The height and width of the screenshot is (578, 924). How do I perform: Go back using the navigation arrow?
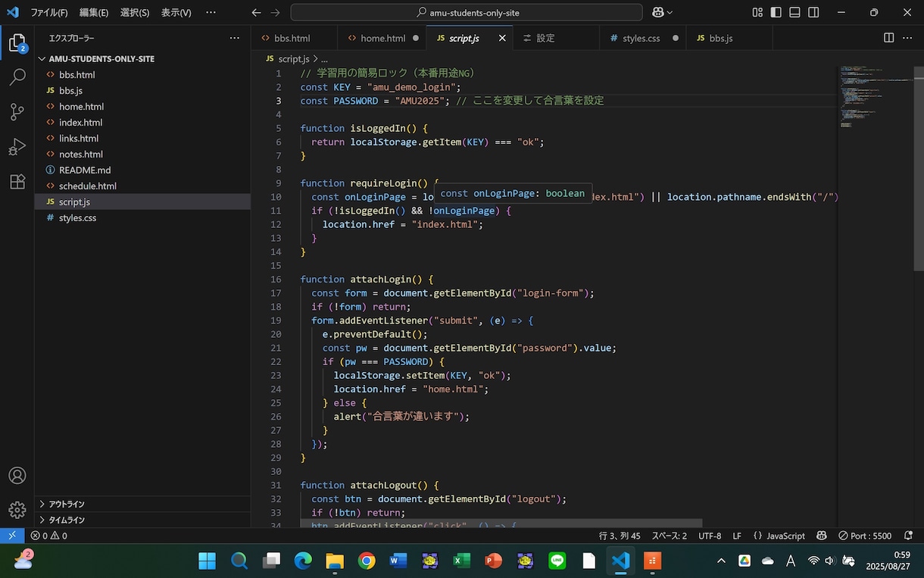click(x=256, y=12)
